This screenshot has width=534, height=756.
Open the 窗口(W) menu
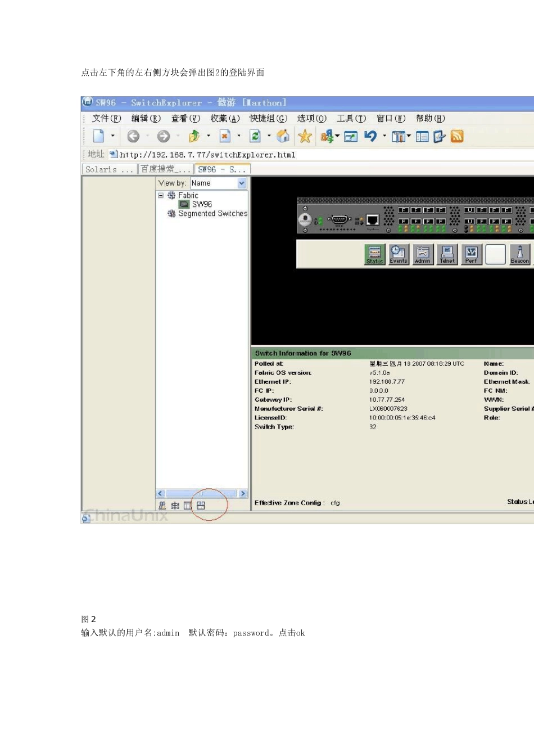tap(391, 118)
